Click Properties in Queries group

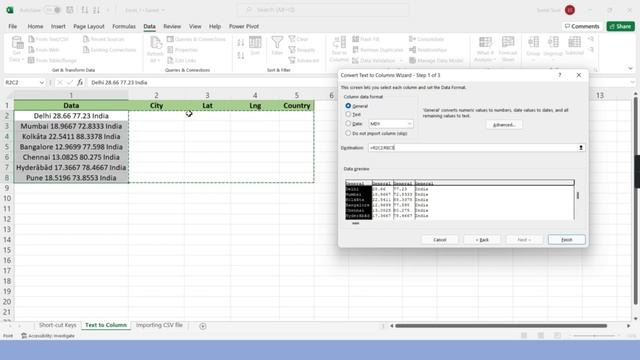pos(182,50)
